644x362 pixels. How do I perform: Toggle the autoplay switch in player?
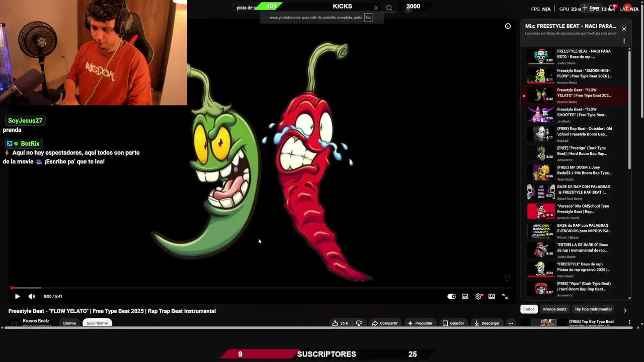coord(451,297)
